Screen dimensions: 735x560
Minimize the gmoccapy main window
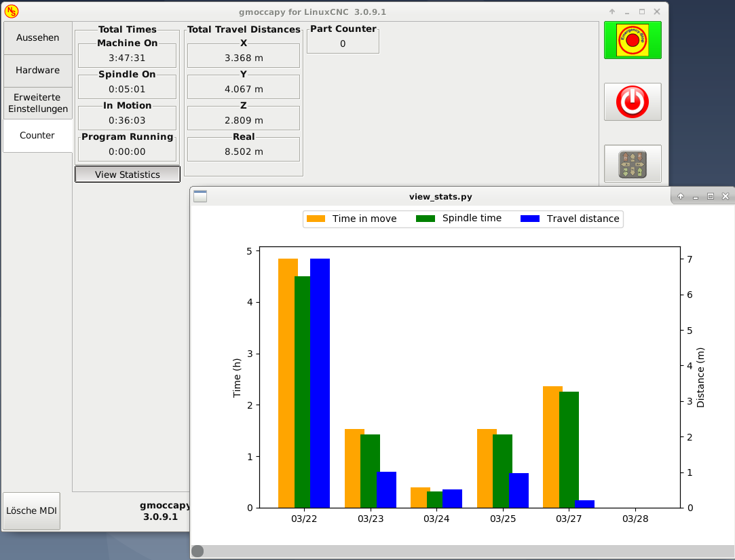tap(627, 12)
